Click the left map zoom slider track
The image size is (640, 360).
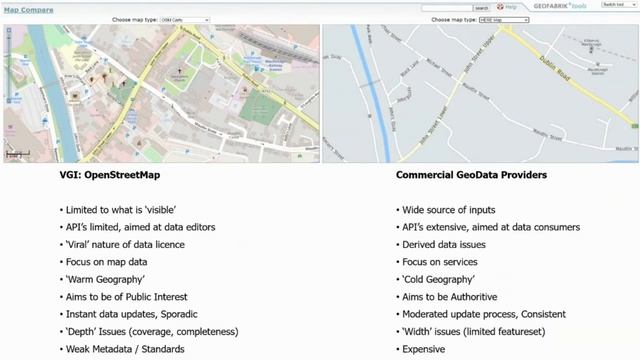9,65
